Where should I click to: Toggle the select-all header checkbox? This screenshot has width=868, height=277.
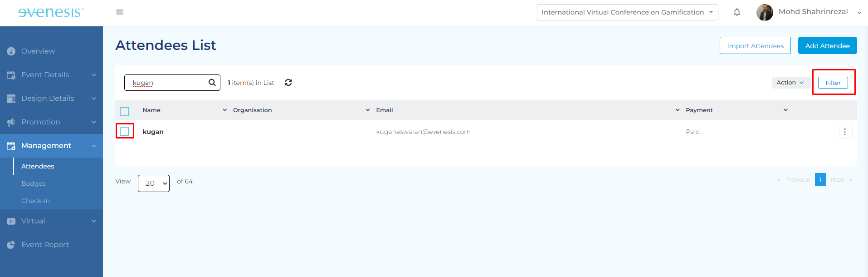[124, 111]
